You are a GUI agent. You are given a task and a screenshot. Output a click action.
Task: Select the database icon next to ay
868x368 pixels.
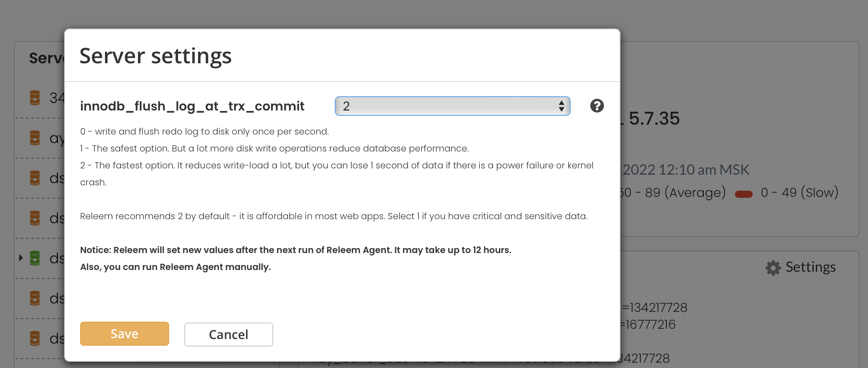(x=35, y=138)
